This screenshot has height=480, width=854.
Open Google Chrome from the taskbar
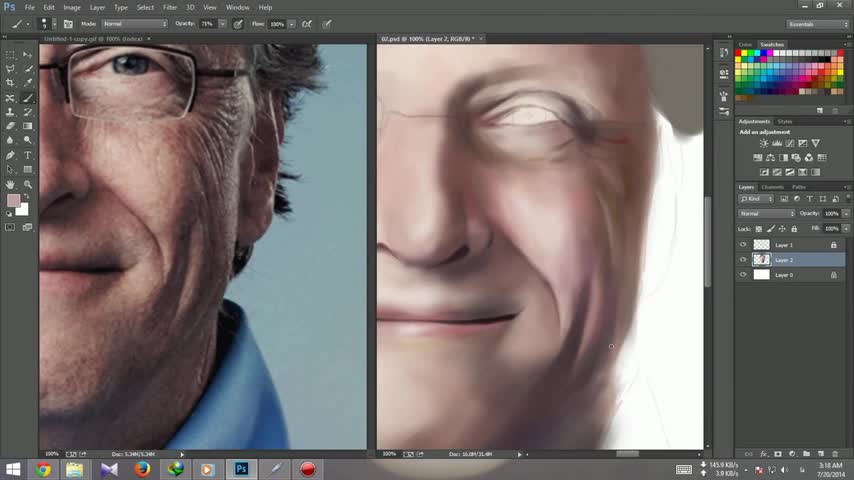point(43,469)
